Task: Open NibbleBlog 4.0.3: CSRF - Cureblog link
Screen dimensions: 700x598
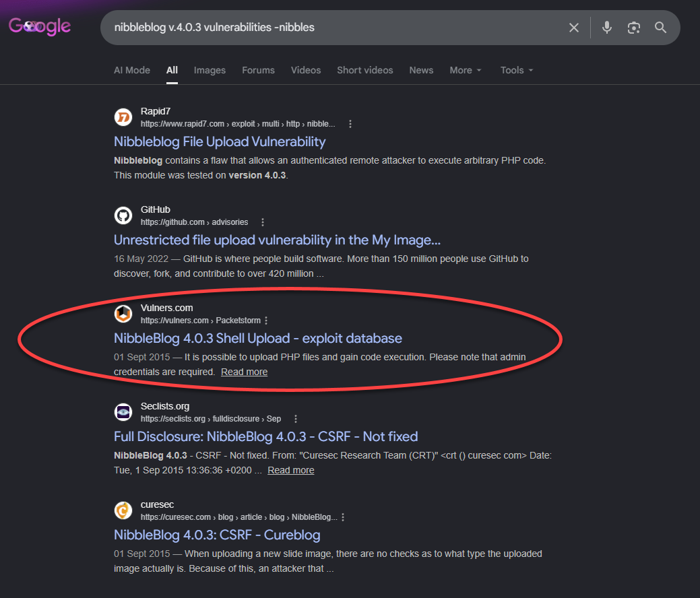Action: (217, 535)
